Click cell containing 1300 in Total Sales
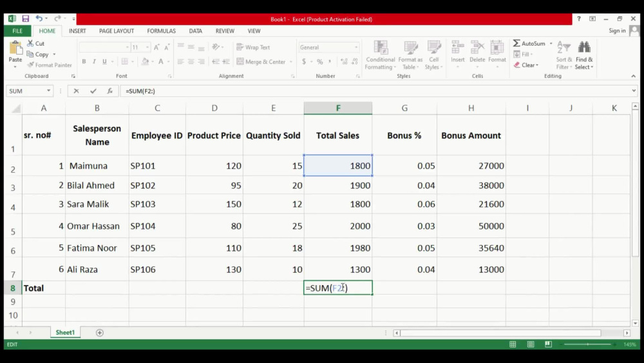 tap(338, 270)
